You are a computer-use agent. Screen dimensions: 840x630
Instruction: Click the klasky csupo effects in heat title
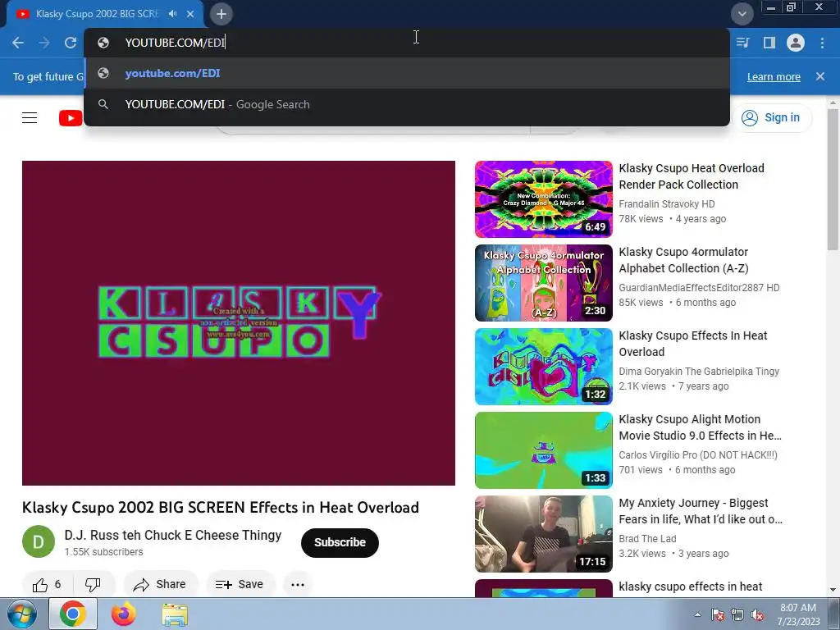(x=690, y=587)
